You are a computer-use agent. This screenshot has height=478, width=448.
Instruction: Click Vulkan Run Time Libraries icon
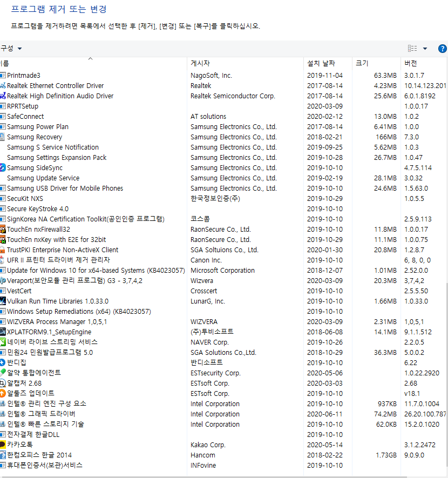pos(3,301)
